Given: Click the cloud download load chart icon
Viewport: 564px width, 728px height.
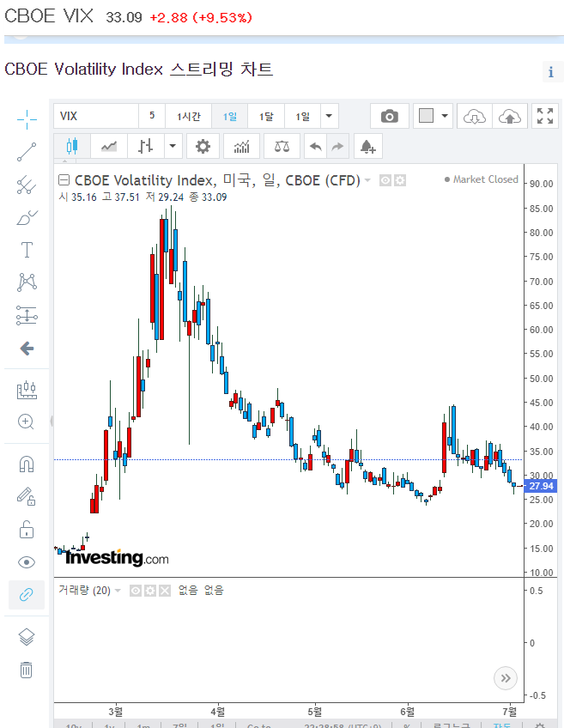Looking at the screenshot, I should 475,116.
